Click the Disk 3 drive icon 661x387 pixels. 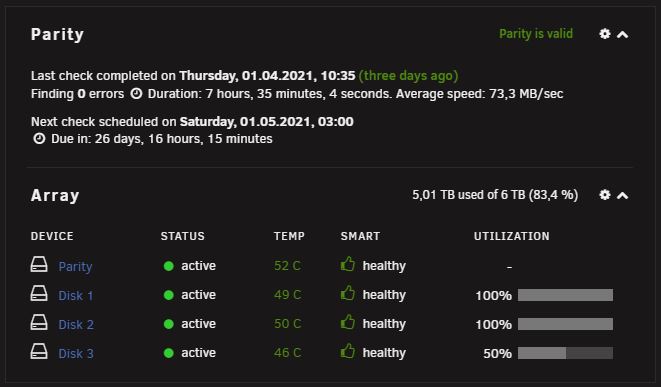[39, 352]
